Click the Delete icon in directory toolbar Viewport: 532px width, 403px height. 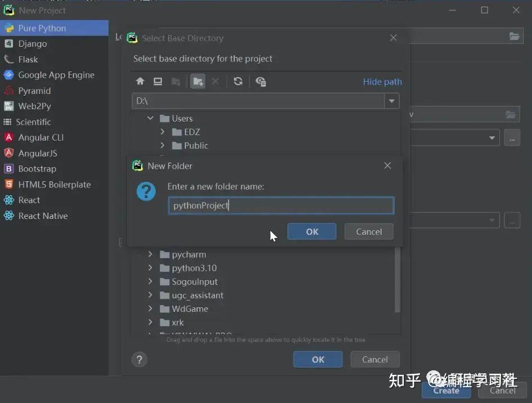[x=217, y=81]
